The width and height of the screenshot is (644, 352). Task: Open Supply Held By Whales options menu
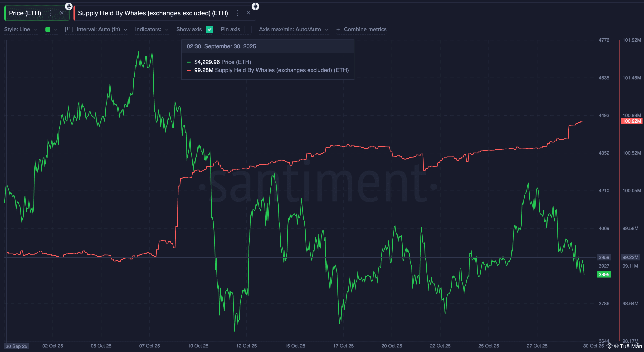coord(237,13)
